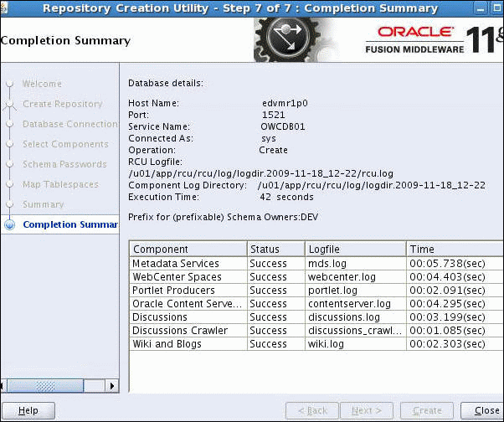Click sidebar scrollbar right arrow
Screen dimensions: 504x422
(111, 386)
